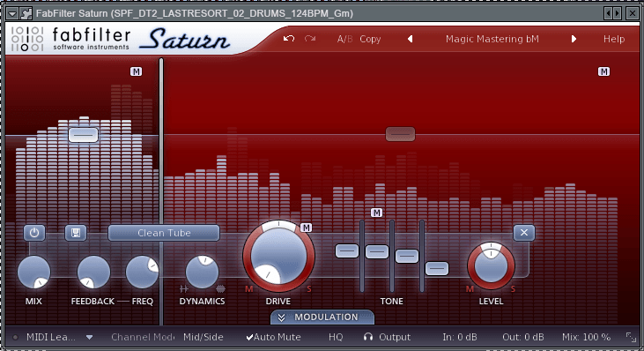This screenshot has width=644, height=351.
Task: Click M modulation badge of left band
Action: click(136, 71)
